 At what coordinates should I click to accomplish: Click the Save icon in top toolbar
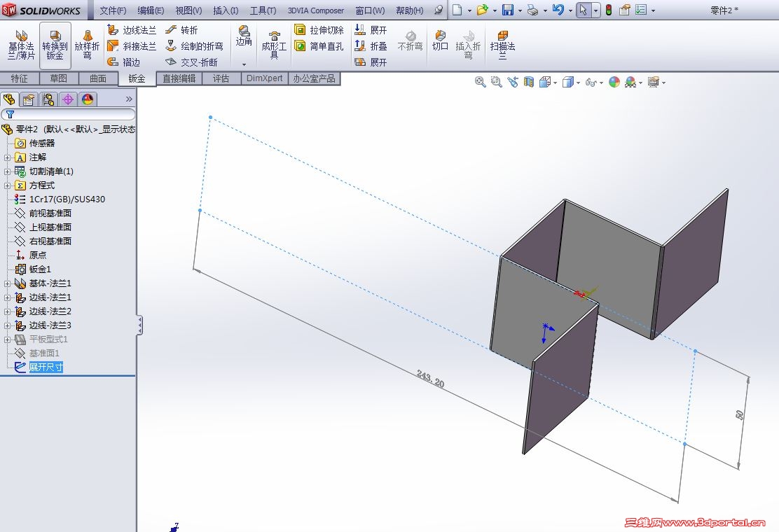507,10
